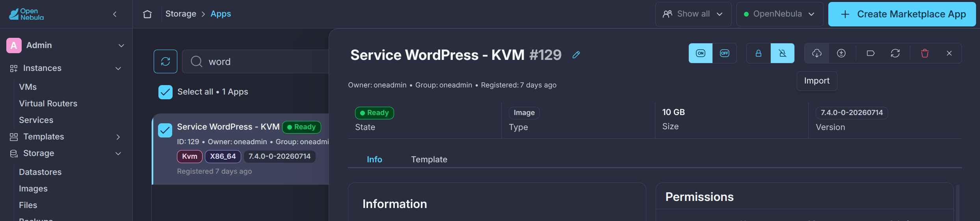Close the app details panel

click(949, 53)
